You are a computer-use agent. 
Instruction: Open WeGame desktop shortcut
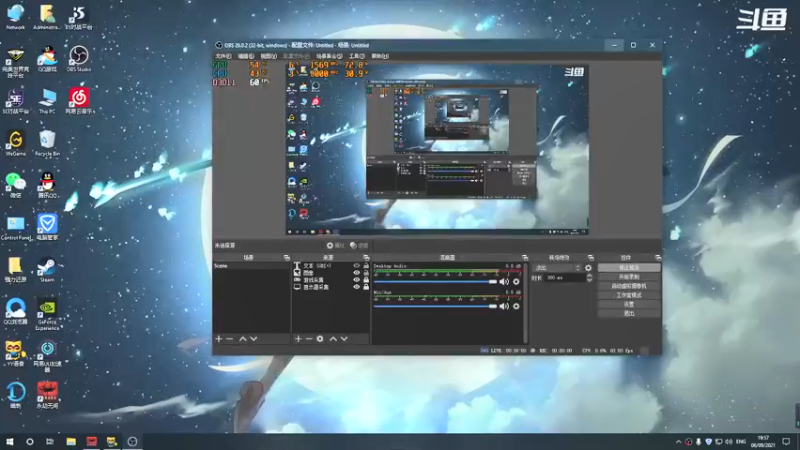(15, 143)
